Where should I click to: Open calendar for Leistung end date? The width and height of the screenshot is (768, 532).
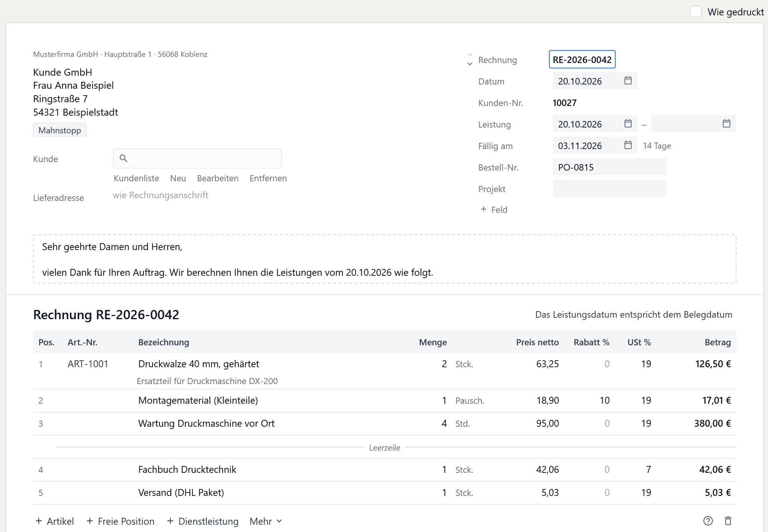pyautogui.click(x=726, y=124)
